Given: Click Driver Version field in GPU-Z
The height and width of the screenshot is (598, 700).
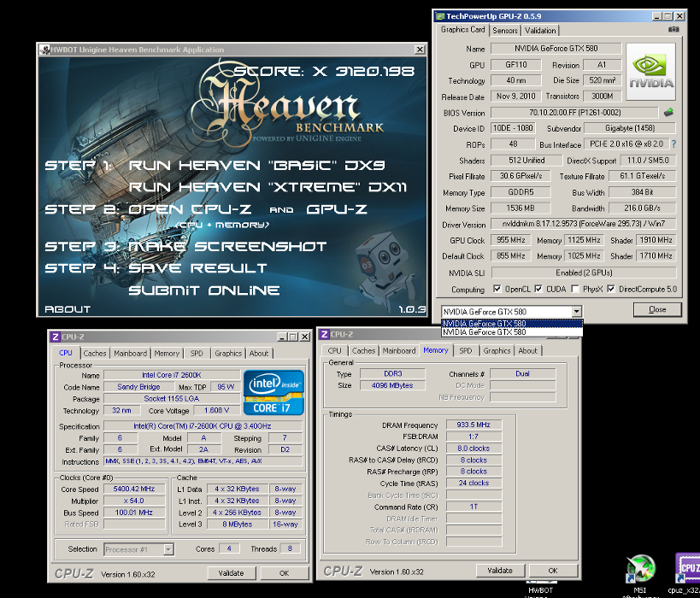Looking at the screenshot, I should coord(584,224).
